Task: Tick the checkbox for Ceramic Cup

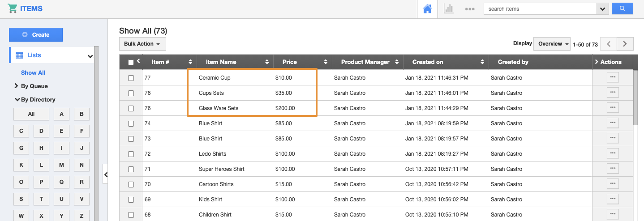Action: point(131,78)
